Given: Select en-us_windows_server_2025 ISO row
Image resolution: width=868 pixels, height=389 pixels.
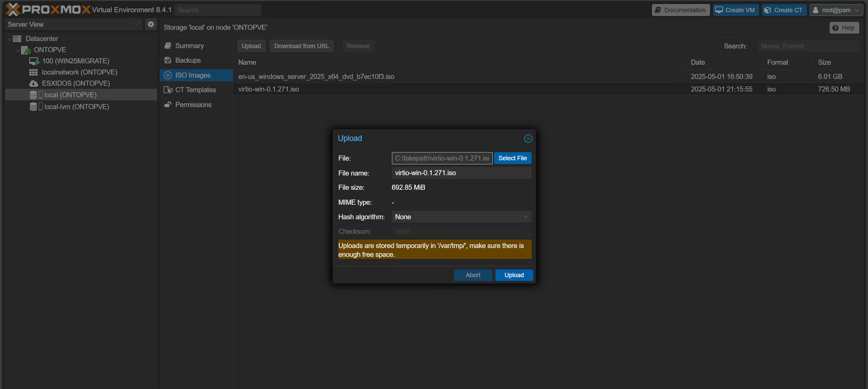Looking at the screenshot, I should tap(548, 77).
